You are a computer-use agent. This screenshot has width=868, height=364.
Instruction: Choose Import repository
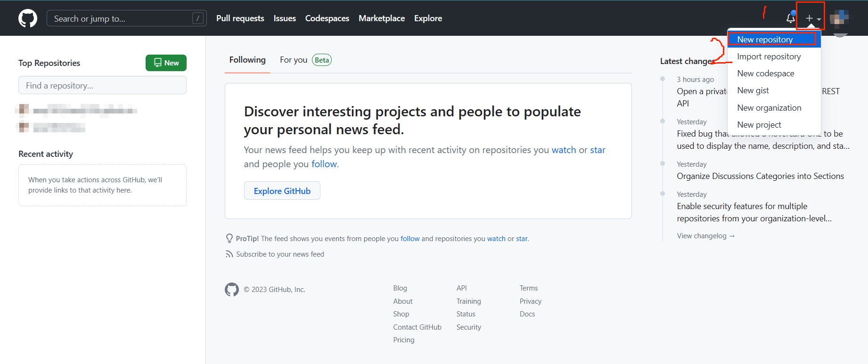(774, 57)
